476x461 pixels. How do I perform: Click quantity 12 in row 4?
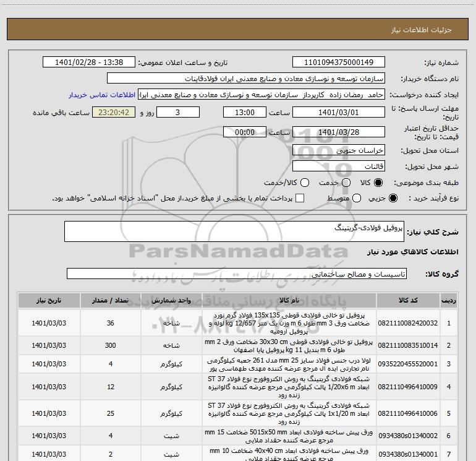(111, 387)
